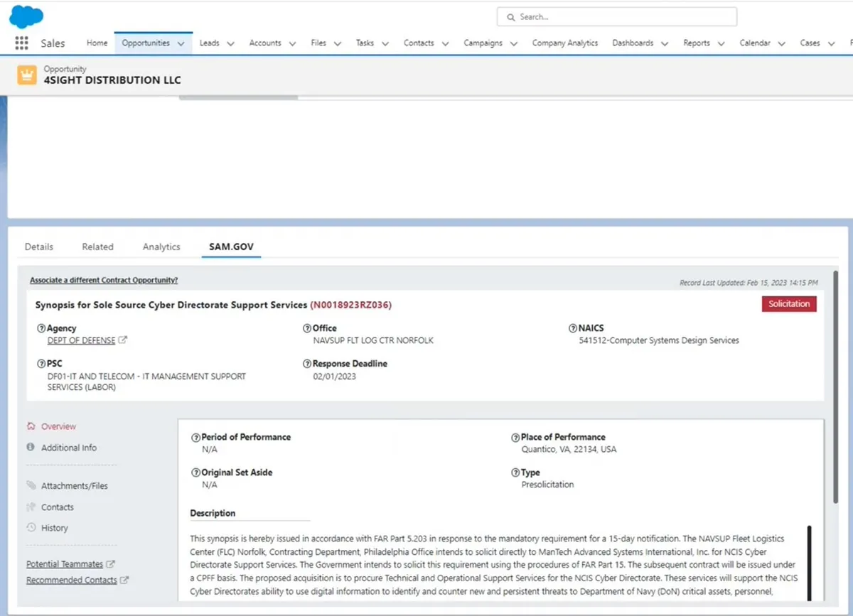Screen dimensions: 853x616
Task: Click the response deadline date 02/01/2023
Action: 335,376
